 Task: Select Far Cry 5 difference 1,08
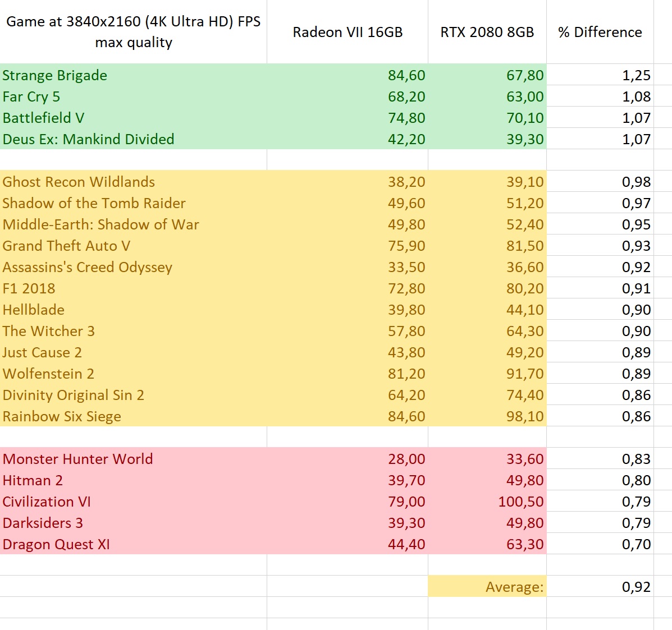pos(600,96)
